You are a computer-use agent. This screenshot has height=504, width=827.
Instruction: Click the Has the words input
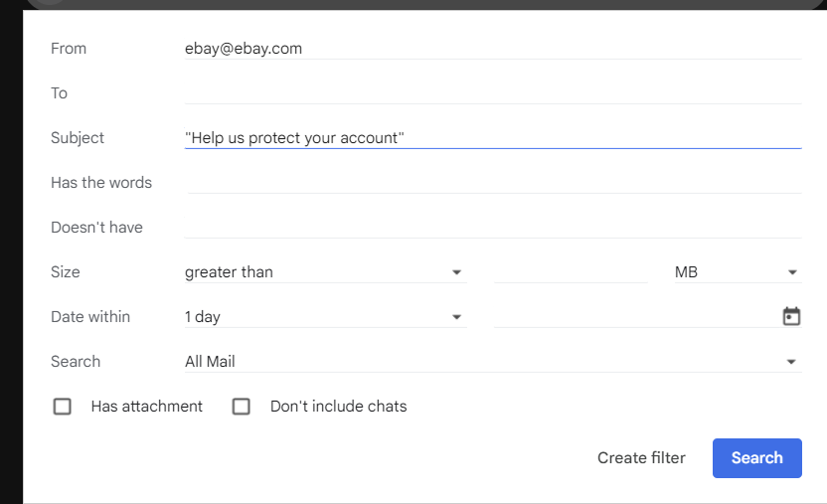coord(492,183)
